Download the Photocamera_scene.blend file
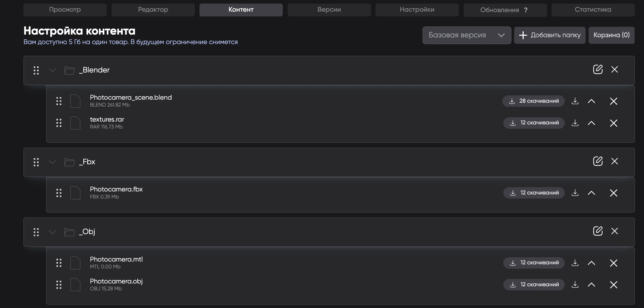 (x=575, y=101)
